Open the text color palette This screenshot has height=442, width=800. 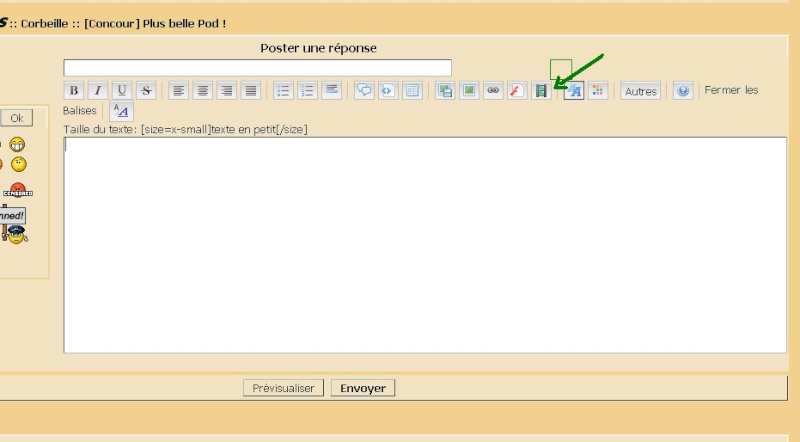point(598,91)
